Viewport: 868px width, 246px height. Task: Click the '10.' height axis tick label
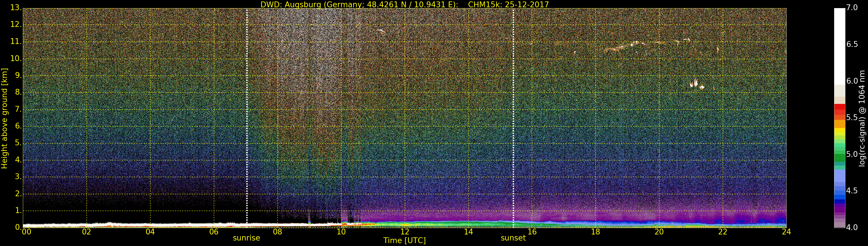pos(16,58)
